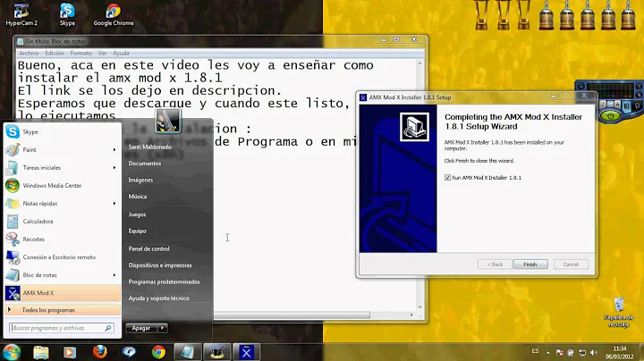
Task: Open Documentos from Start menu
Action: pyautogui.click(x=145, y=164)
